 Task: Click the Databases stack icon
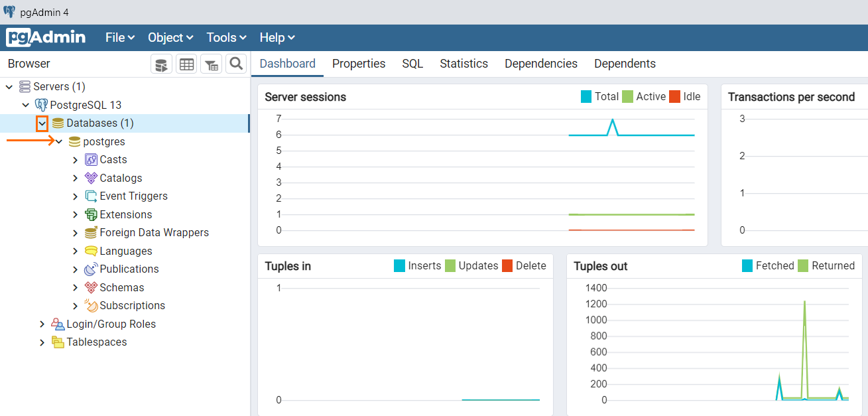[58, 123]
